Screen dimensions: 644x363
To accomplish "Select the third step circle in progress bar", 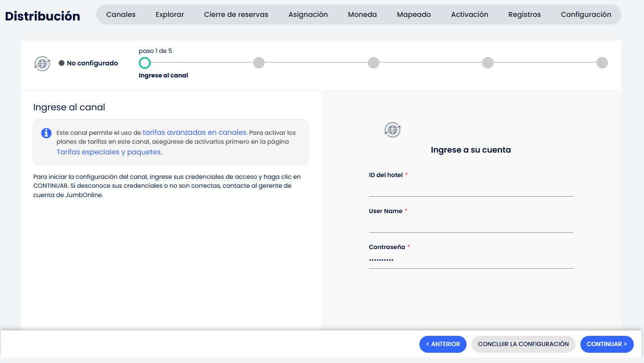I will click(x=374, y=63).
